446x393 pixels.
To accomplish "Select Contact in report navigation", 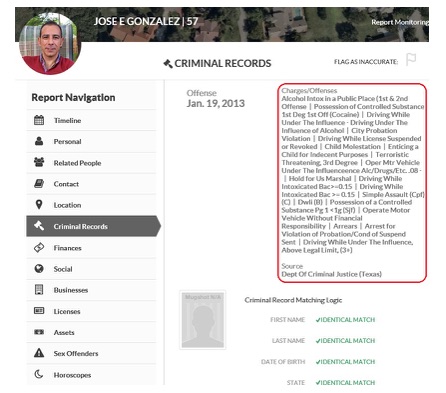I will pyautogui.click(x=91, y=184).
